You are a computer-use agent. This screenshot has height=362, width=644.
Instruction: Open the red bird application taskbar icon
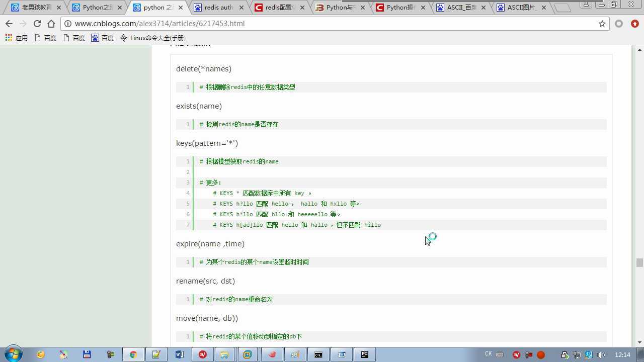[x=272, y=354]
